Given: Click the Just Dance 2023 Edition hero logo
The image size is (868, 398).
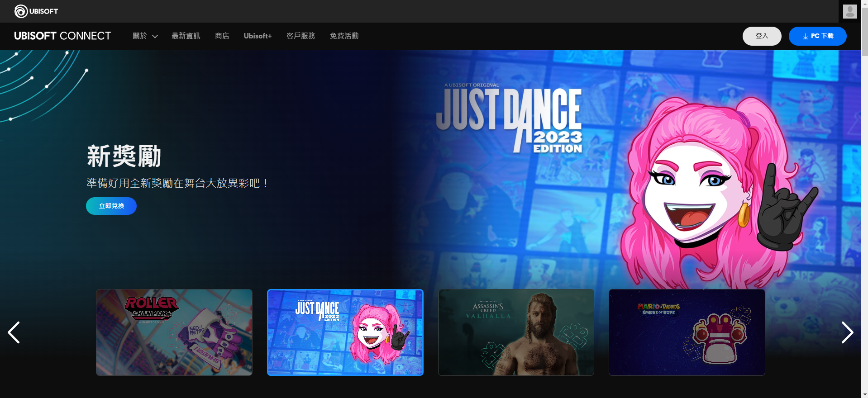Looking at the screenshot, I should coord(509,119).
